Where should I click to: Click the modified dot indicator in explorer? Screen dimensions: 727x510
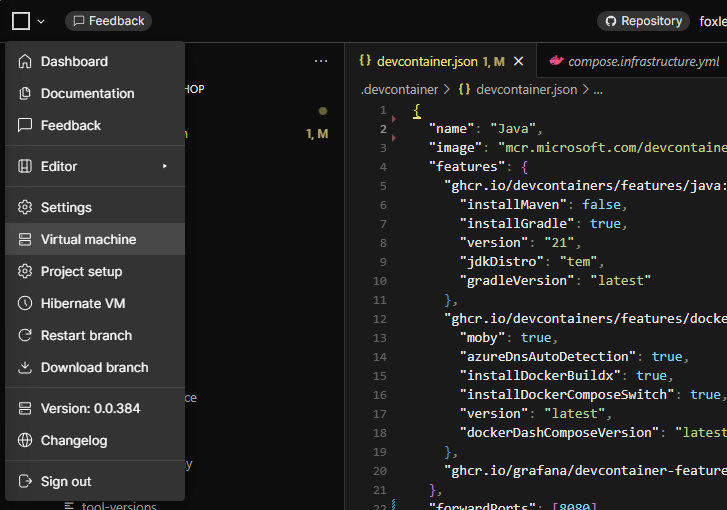coord(323,111)
